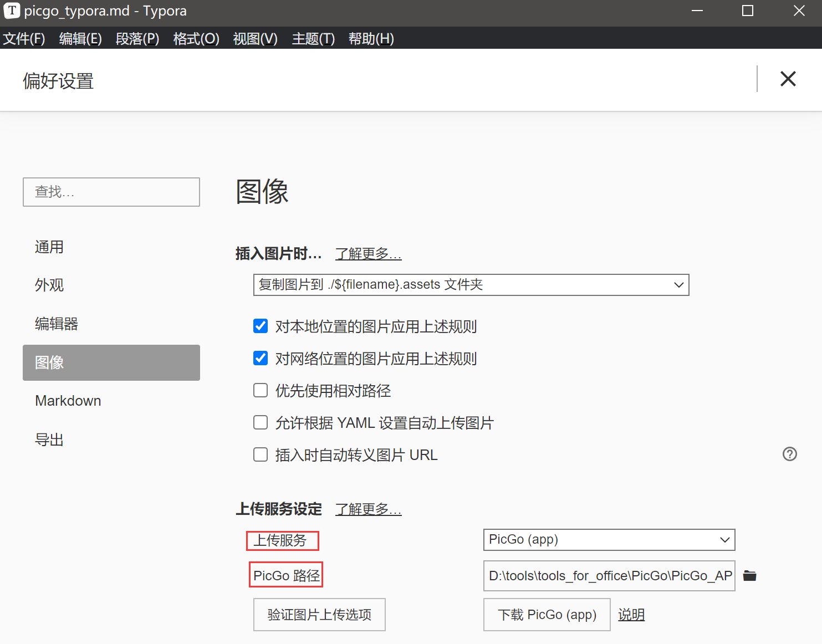Select the 编辑器 settings category
The height and width of the screenshot is (644, 822).
(111, 324)
